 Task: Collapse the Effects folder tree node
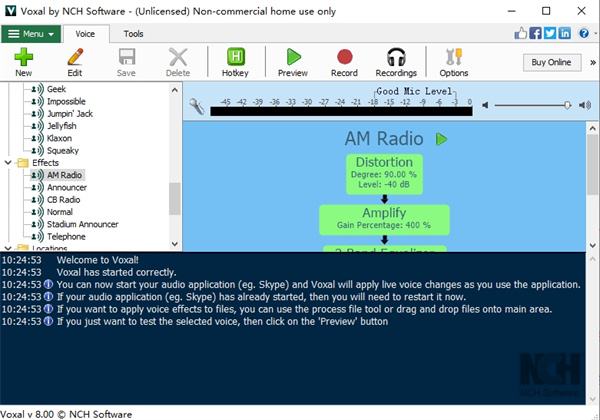point(8,163)
